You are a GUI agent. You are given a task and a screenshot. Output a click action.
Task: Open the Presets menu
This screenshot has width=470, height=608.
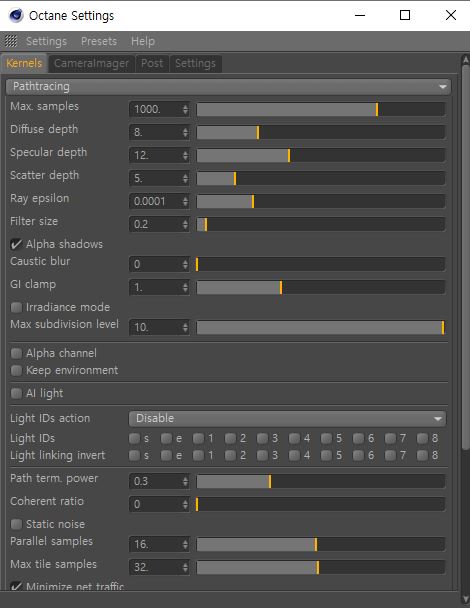pyautogui.click(x=99, y=41)
